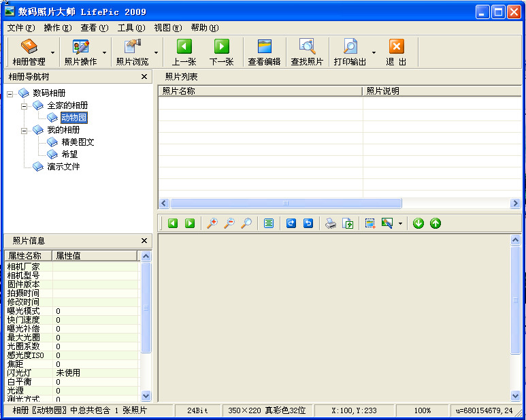526x420 pixels.
Task: Click the 属性值 column header
Action: [x=95, y=256]
